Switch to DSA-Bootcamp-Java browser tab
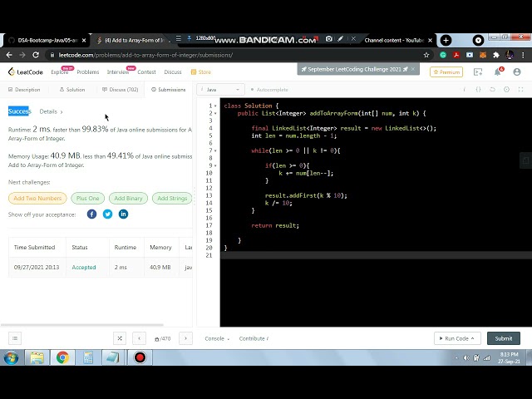Image resolution: width=532 pixels, height=399 pixels. click(47, 41)
